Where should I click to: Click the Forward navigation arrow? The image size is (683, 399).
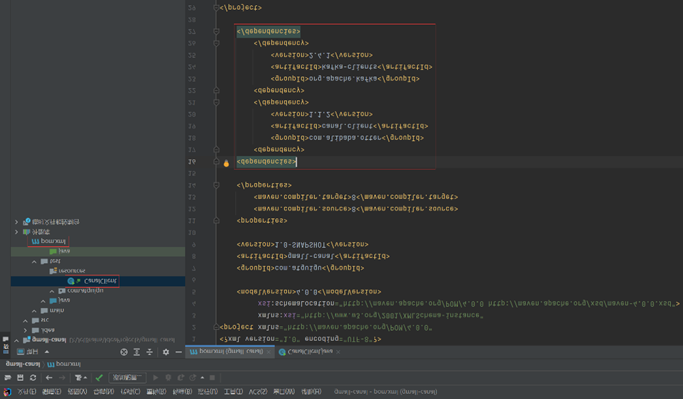62,378
